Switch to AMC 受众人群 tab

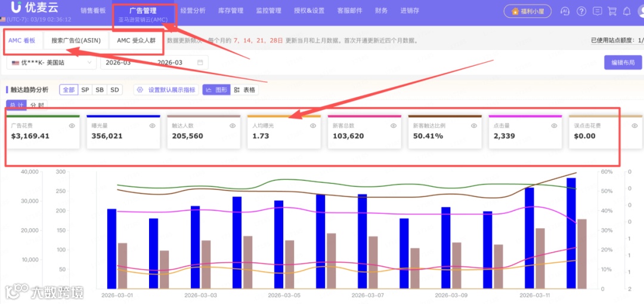136,40
